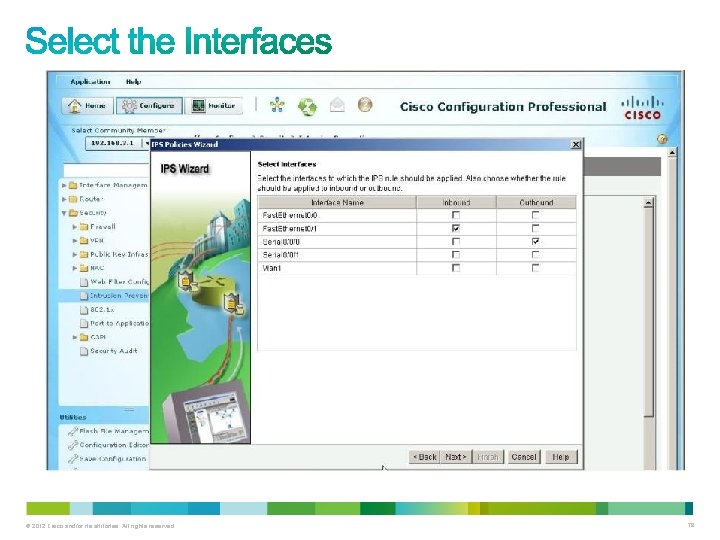This screenshot has width=720, height=540.
Task: Check Outbound for FastEthernet0/1
Action: click(x=535, y=228)
